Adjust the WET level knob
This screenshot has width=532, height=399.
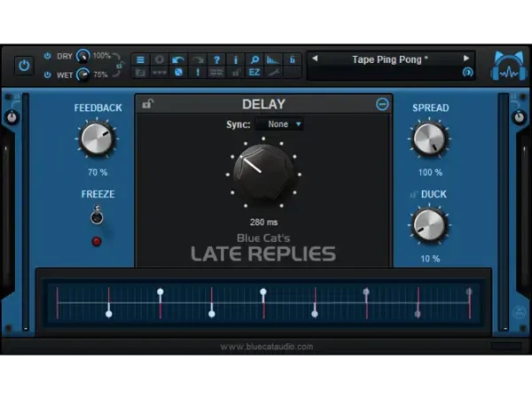82,74
